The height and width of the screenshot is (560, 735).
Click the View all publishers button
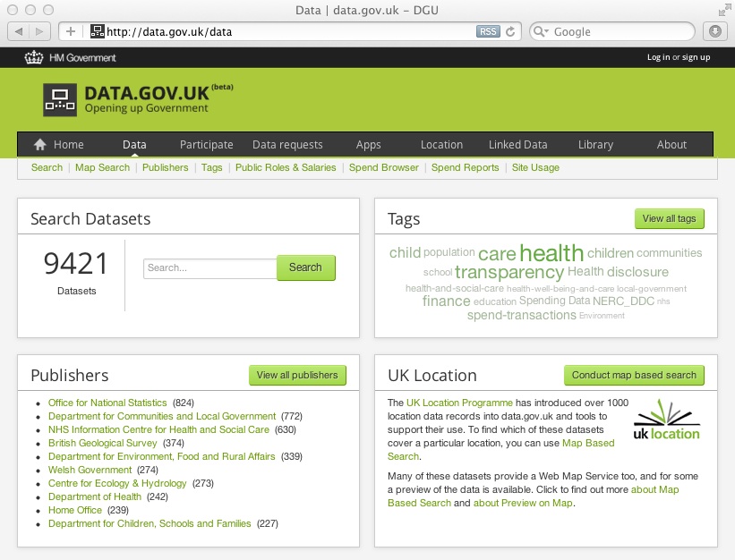[297, 375]
